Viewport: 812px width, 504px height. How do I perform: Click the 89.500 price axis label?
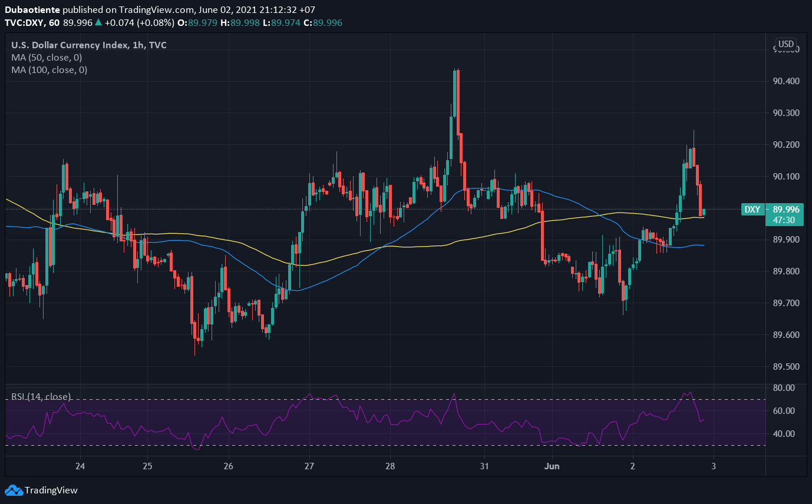pyautogui.click(x=786, y=366)
